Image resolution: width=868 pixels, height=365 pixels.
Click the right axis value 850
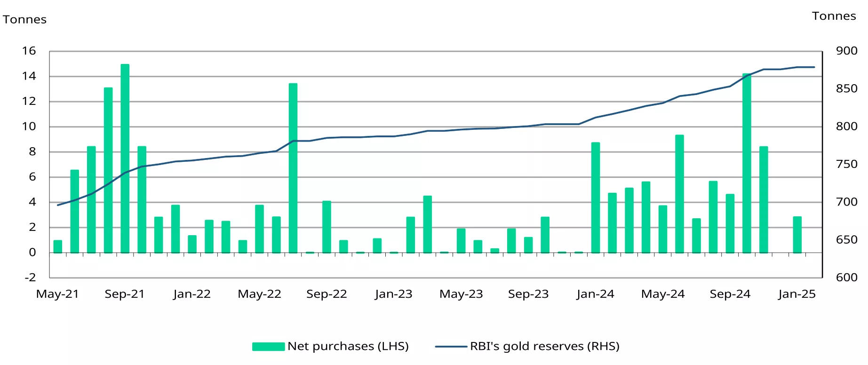(846, 88)
